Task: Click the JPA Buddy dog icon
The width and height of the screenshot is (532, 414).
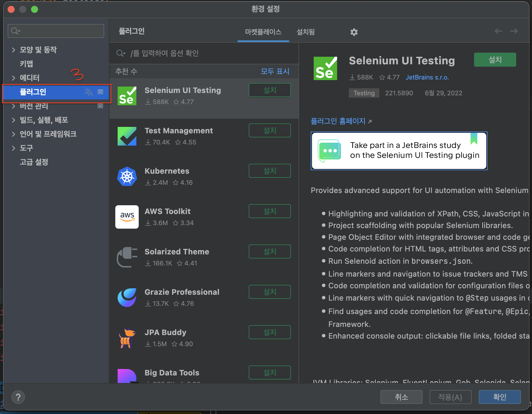Action: point(127,338)
